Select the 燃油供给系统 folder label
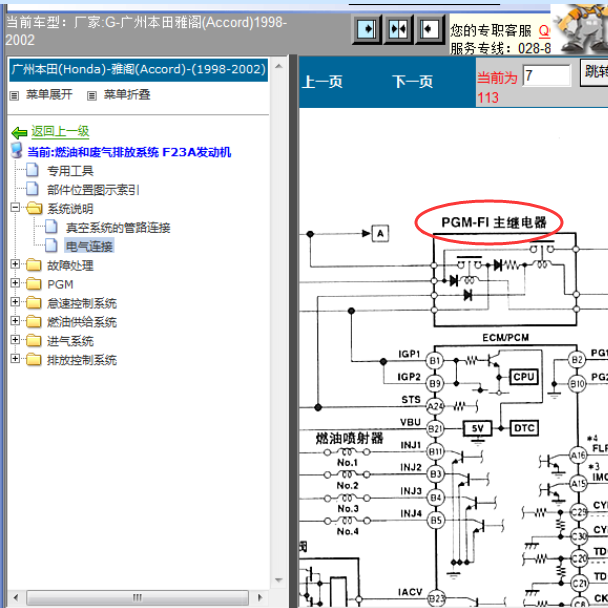Image resolution: width=608 pixels, height=608 pixels. (82, 322)
